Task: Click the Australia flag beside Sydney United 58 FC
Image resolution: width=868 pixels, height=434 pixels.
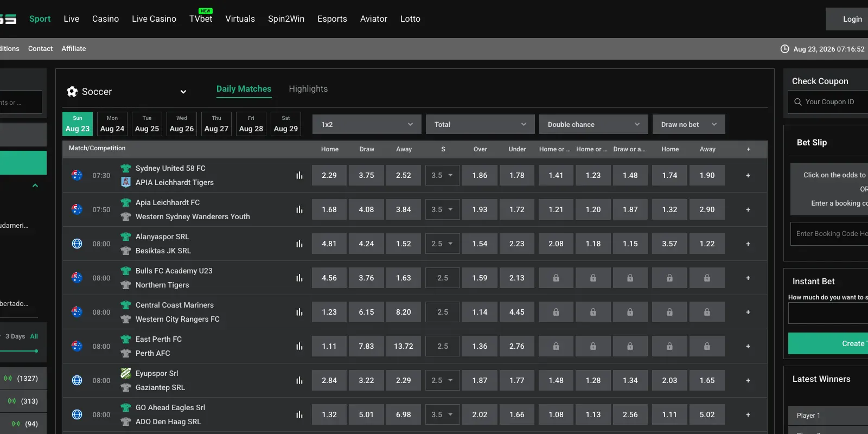Action: click(x=77, y=175)
